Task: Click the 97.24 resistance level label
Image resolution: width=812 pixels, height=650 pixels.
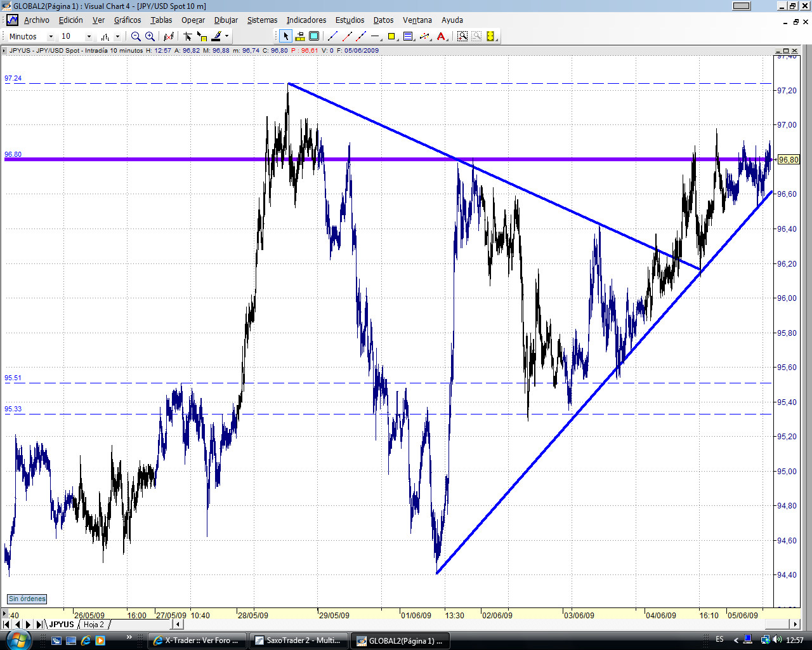Action: point(13,79)
